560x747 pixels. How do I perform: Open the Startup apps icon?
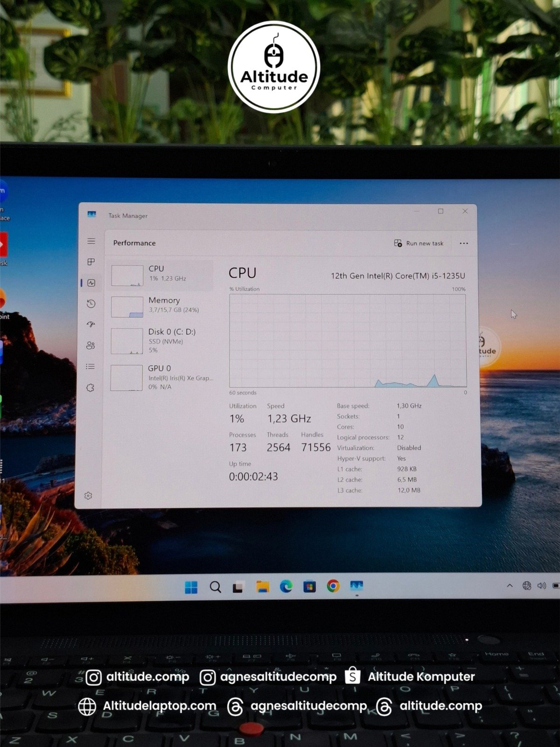click(91, 324)
